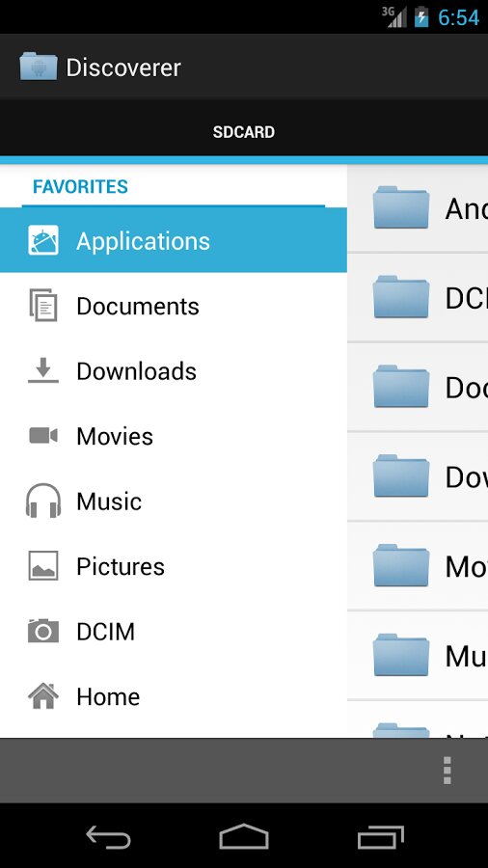Viewport: 488px width, 868px height.
Task: Tap the Android back navigation button
Action: (x=108, y=836)
